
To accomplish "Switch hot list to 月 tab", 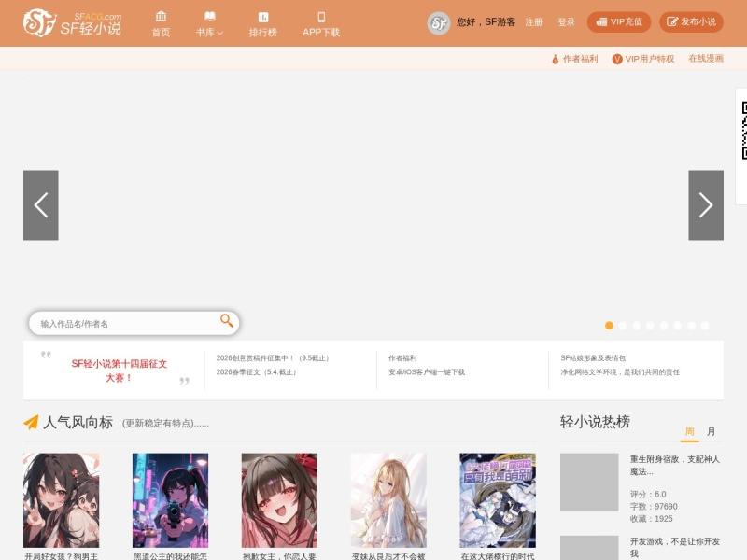I will 711,431.
